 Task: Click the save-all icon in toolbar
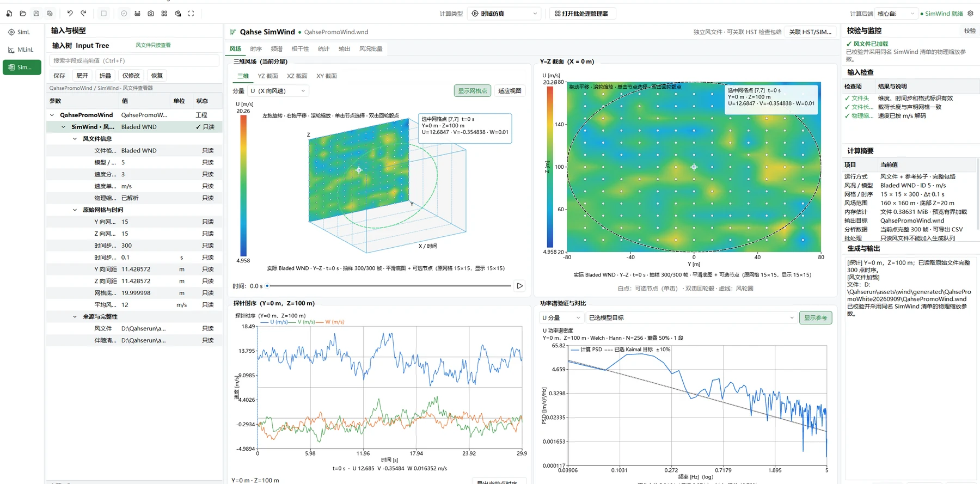point(50,14)
